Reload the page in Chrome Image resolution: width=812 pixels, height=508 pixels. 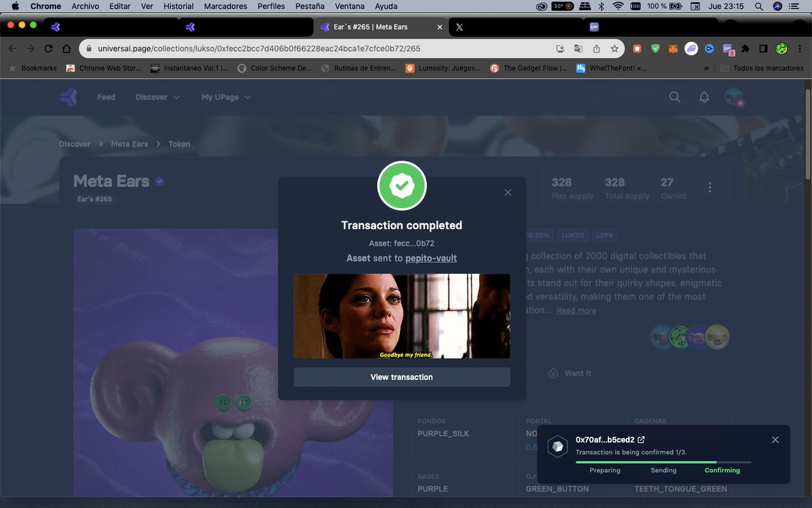(48, 49)
